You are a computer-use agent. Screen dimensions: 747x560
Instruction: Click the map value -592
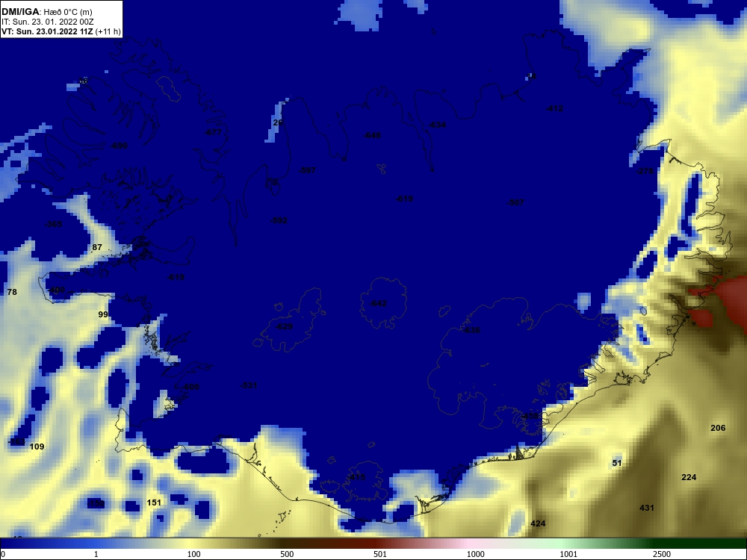pos(279,220)
